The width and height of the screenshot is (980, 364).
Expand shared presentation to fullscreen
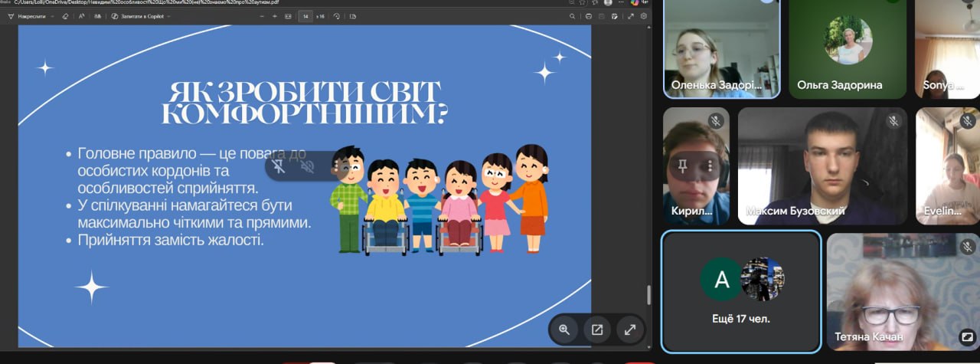click(630, 330)
